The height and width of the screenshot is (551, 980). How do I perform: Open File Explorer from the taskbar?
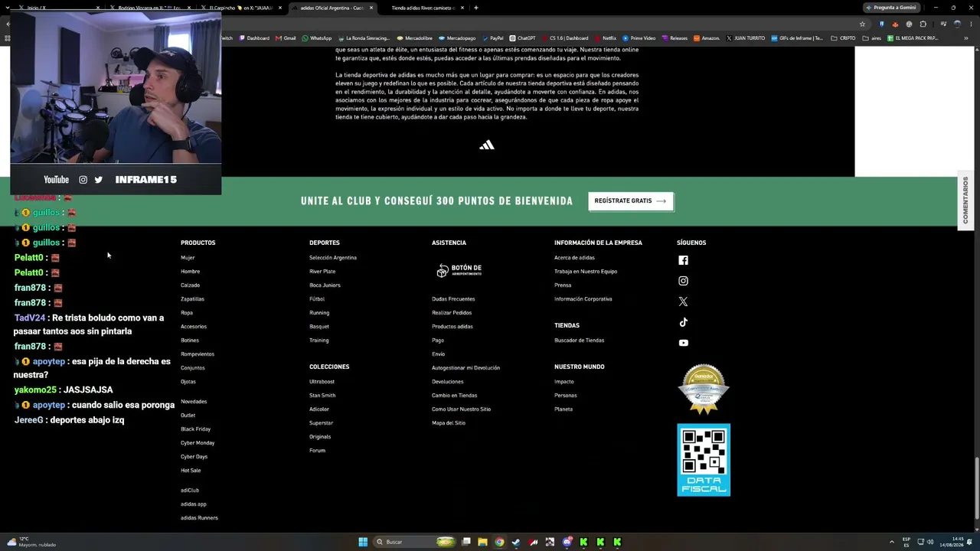pyautogui.click(x=482, y=542)
